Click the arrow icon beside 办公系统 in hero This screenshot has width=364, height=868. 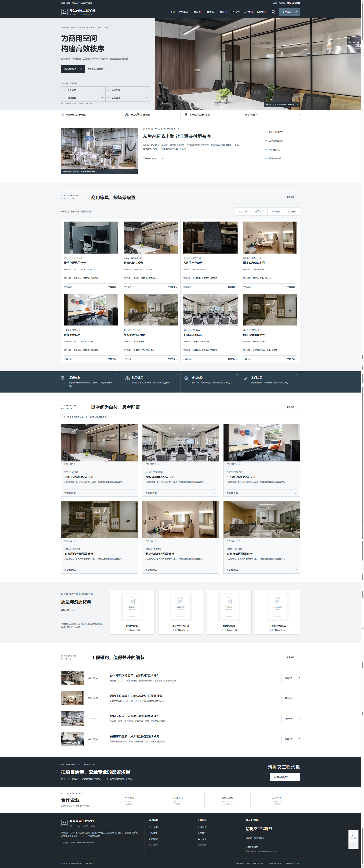pos(102,90)
